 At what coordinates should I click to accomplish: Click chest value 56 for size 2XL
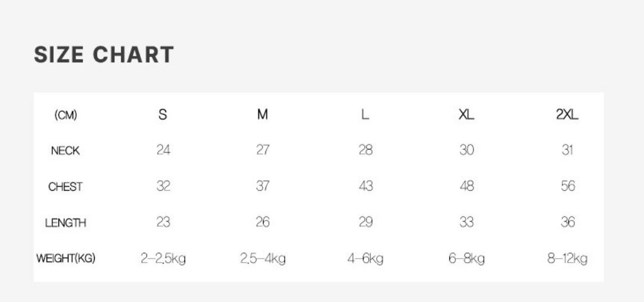pos(568,186)
